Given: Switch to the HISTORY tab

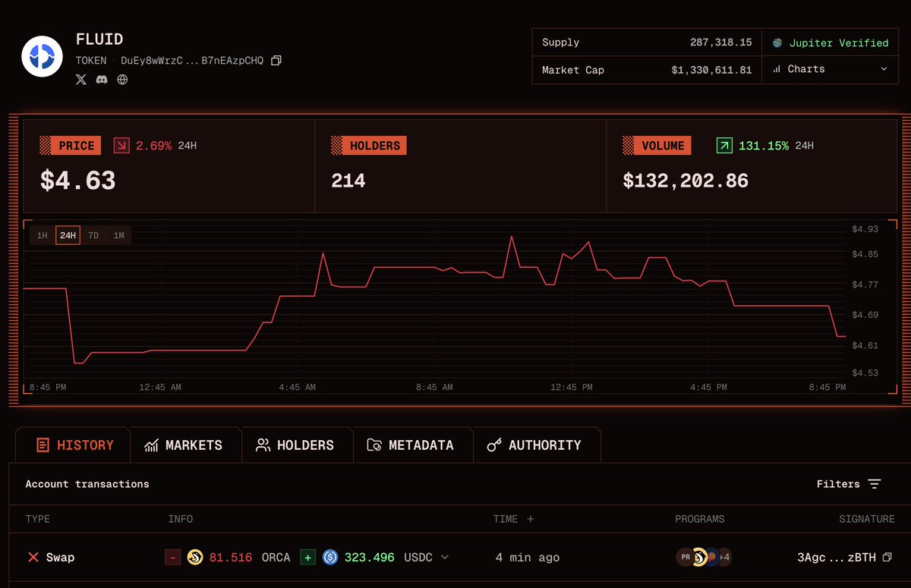Looking at the screenshot, I should [73, 445].
